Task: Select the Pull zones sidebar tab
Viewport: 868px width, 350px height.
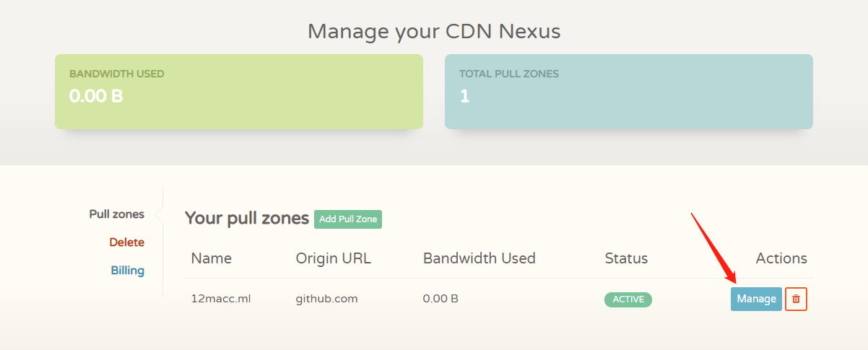Action: [x=116, y=214]
